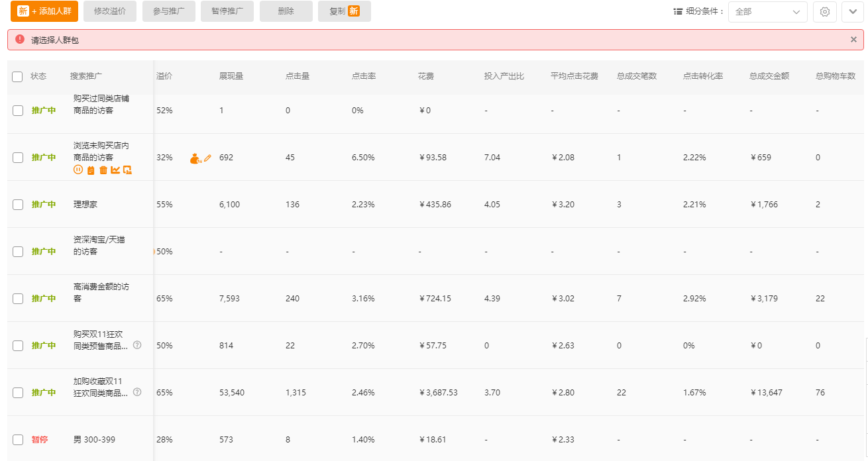Tick the 购买双11狂欢同类预售商品 row checkbox

(18, 346)
